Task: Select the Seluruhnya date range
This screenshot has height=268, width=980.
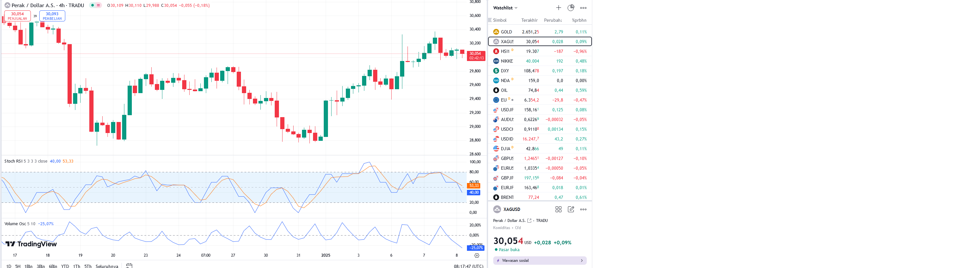Action: [x=107, y=266]
